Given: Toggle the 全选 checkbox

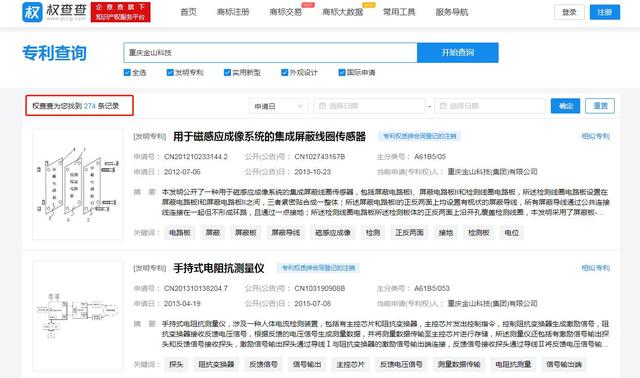Looking at the screenshot, I should click(127, 72).
